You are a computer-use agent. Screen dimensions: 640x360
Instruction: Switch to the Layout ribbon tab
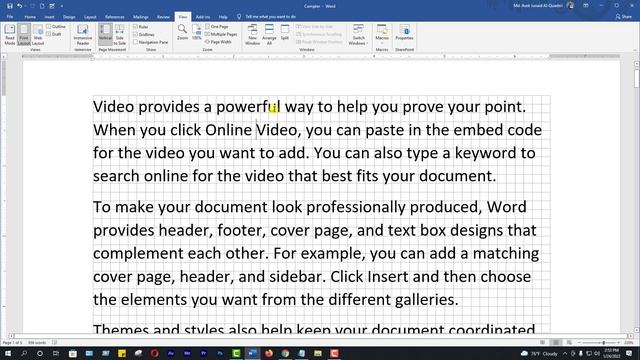pyautogui.click(x=90, y=17)
